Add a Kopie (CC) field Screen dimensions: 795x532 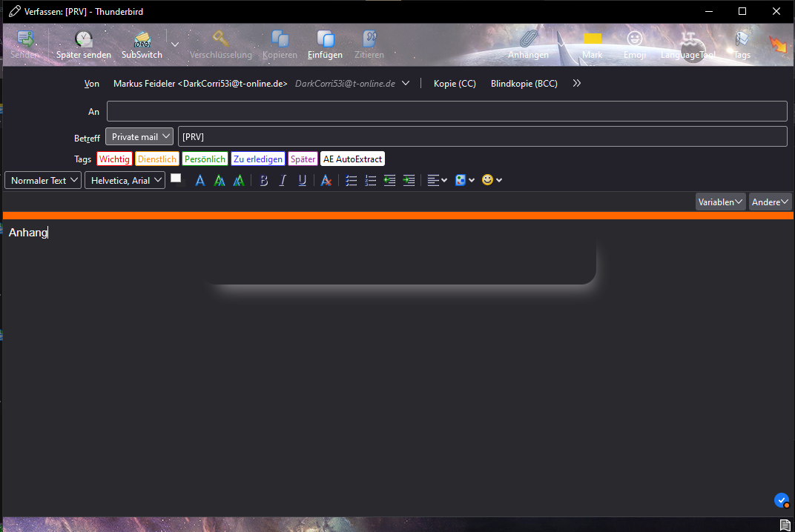click(455, 84)
